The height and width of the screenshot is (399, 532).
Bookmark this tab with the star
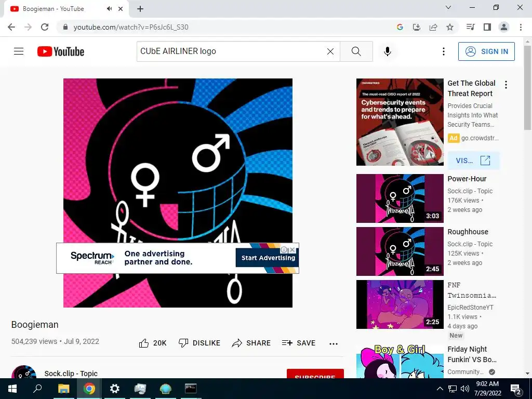coord(450,27)
